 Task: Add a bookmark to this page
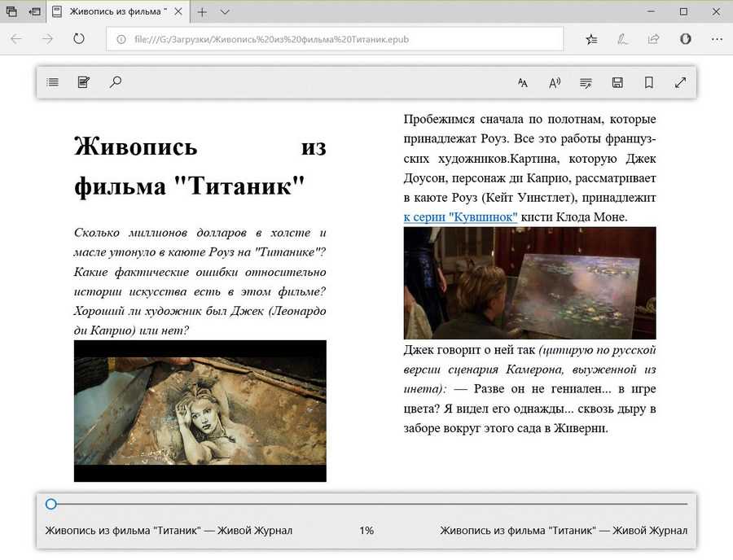click(x=649, y=83)
